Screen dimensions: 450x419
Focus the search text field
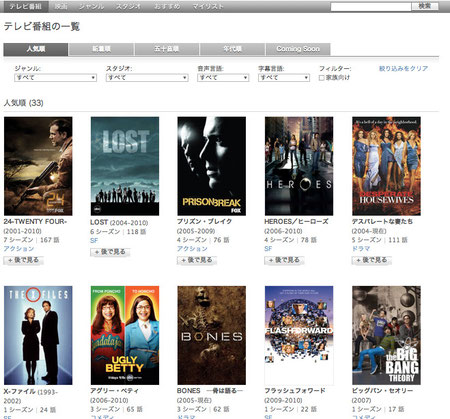(x=371, y=7)
